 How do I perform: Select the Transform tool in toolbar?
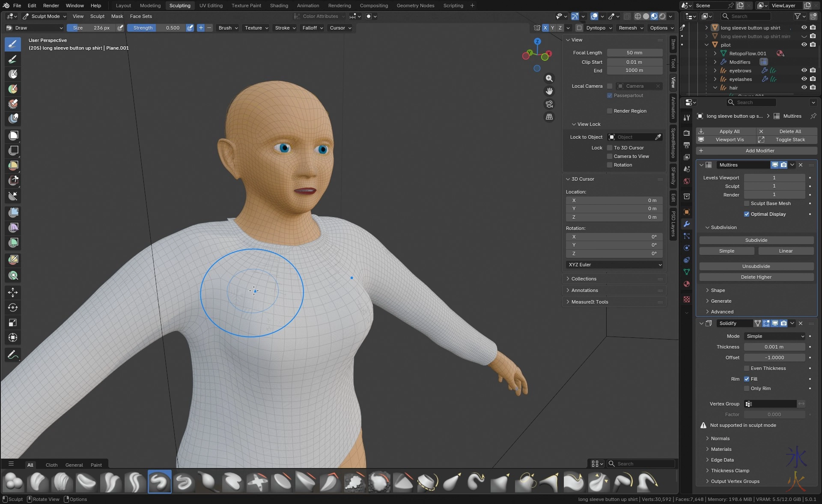tap(13, 337)
